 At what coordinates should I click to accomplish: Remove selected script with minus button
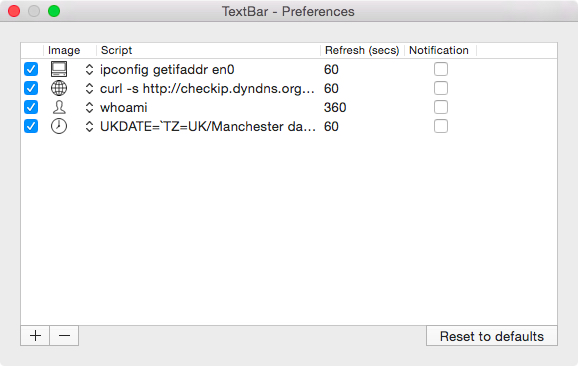pyautogui.click(x=64, y=336)
